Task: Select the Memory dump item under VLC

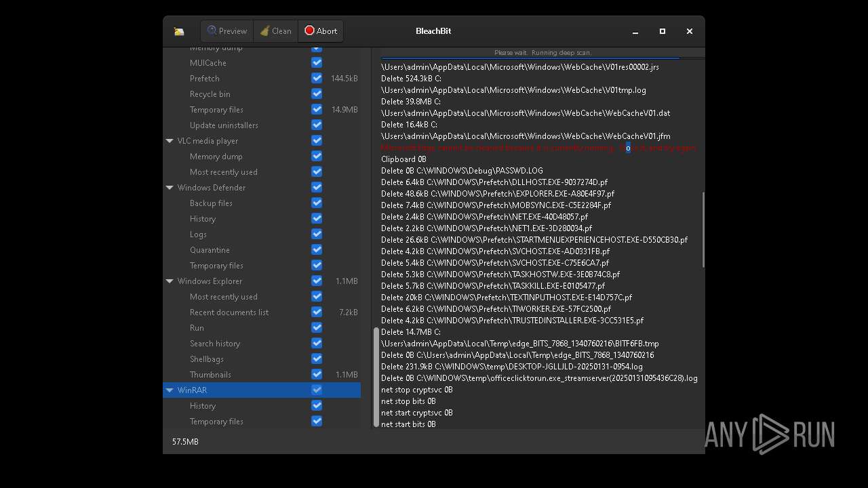Action: pos(216,157)
